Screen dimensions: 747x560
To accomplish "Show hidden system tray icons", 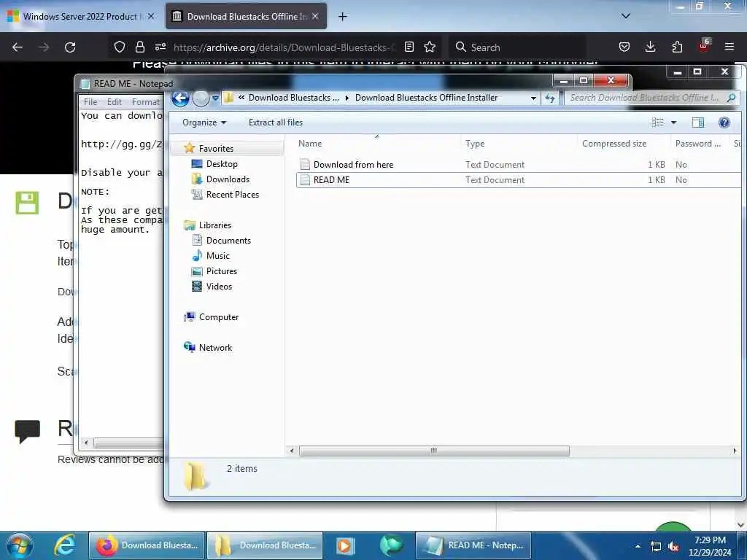I will click(x=638, y=546).
